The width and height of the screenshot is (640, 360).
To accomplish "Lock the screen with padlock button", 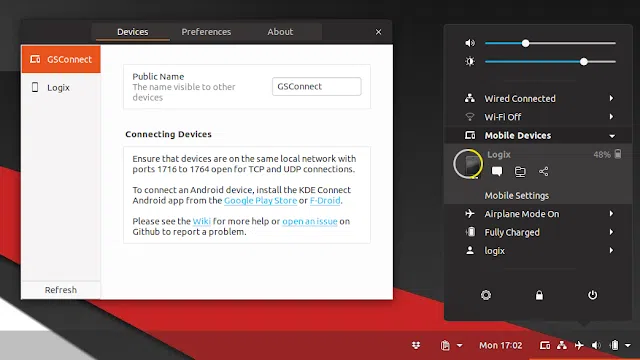I will click(539, 295).
